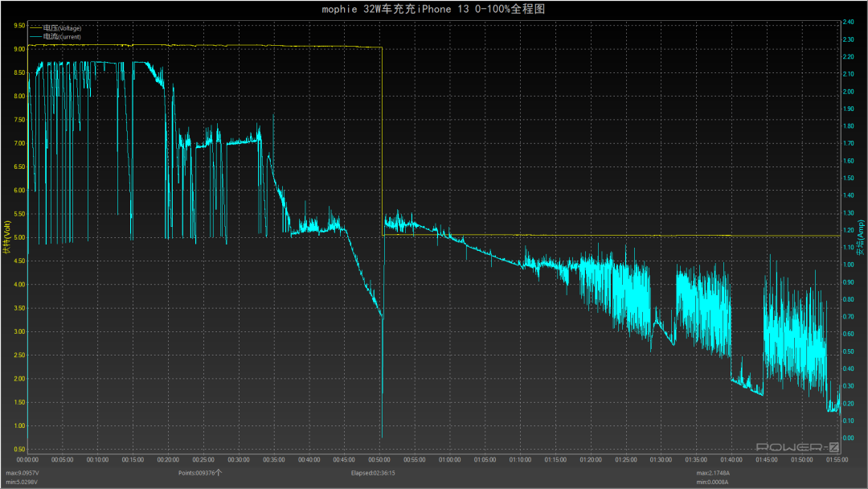Click the 9.00 voltage axis label

pyautogui.click(x=18, y=49)
